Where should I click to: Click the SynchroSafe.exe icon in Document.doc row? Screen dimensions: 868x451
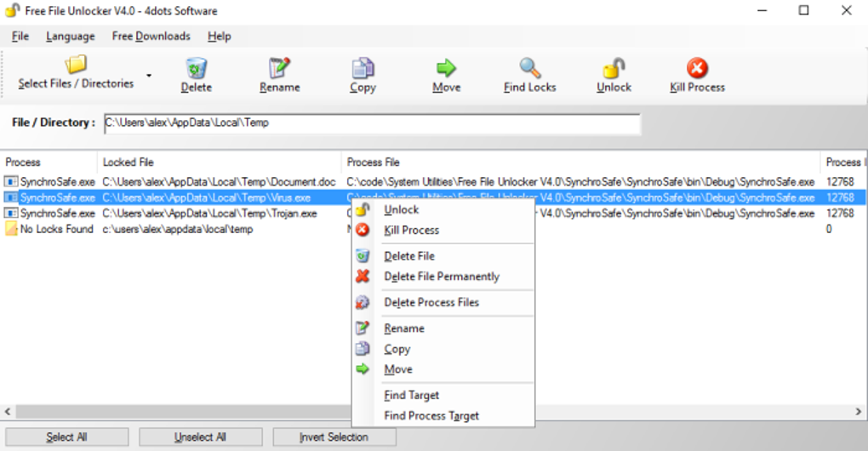[x=10, y=182]
